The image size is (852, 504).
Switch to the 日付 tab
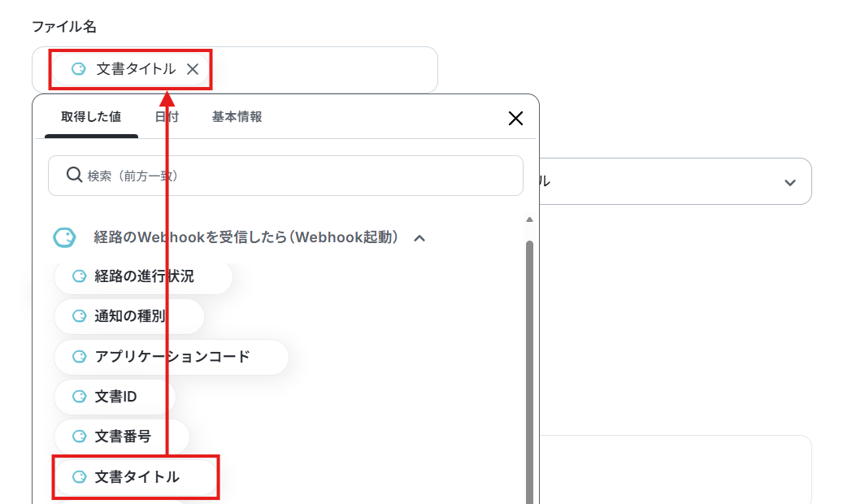pos(167,117)
